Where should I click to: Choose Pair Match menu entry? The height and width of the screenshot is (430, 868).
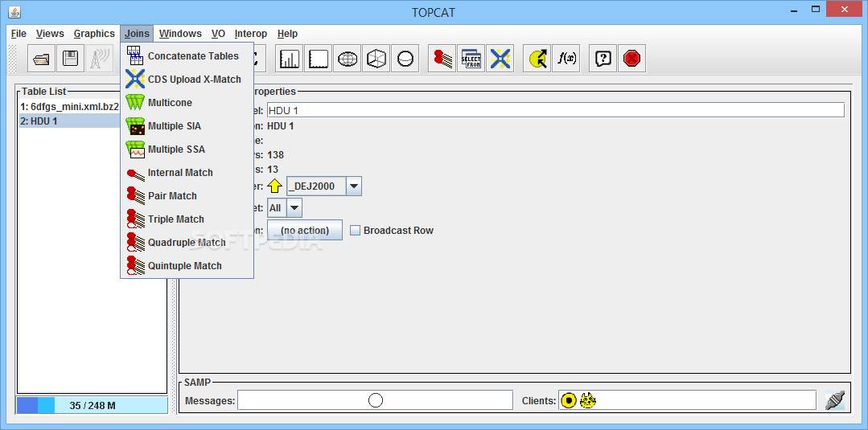(187, 195)
